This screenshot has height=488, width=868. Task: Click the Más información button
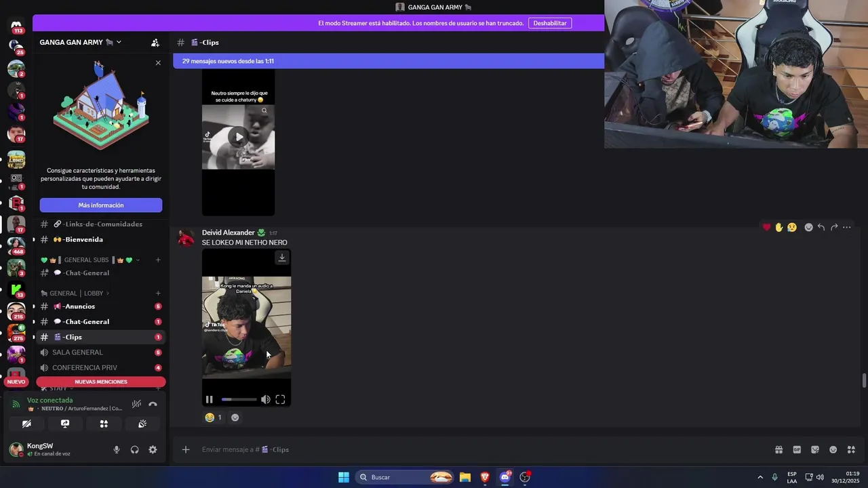tap(101, 205)
